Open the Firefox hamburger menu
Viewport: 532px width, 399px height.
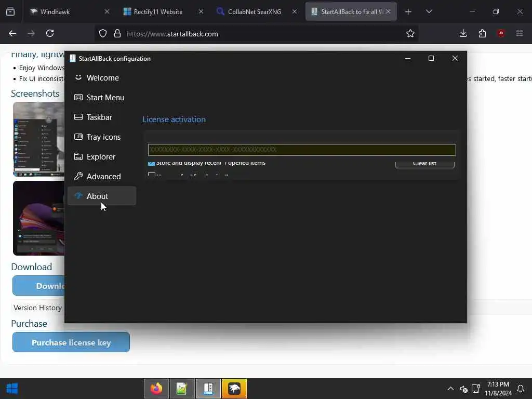click(520, 33)
